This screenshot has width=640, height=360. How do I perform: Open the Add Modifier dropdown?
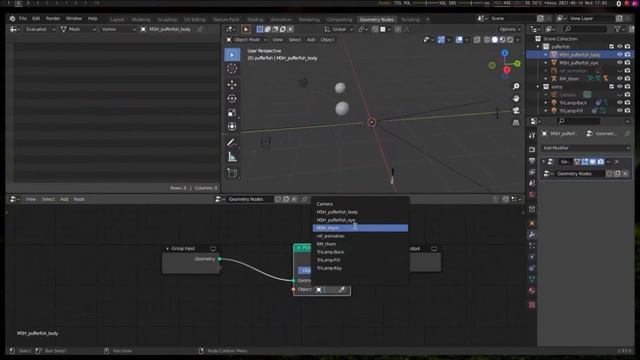pos(586,148)
